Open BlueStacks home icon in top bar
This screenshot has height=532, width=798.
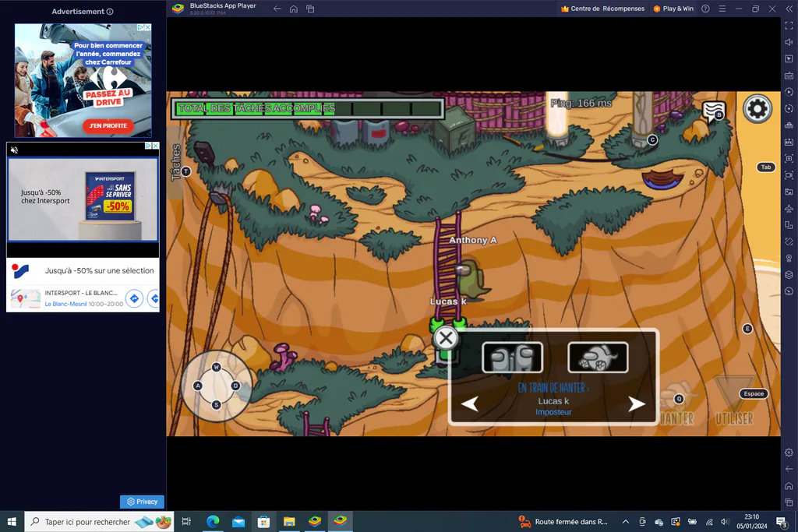[x=294, y=9]
